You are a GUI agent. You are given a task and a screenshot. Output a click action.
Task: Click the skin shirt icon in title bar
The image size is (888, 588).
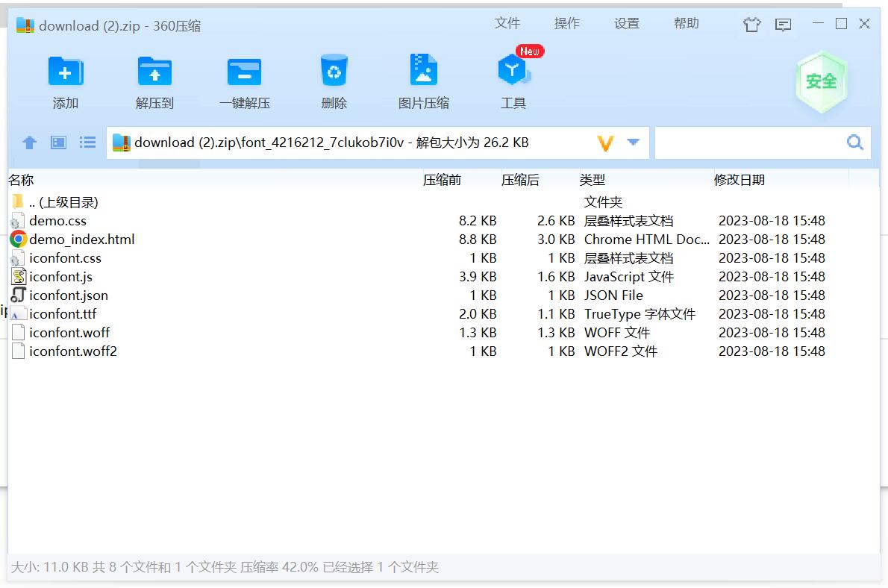[751, 25]
